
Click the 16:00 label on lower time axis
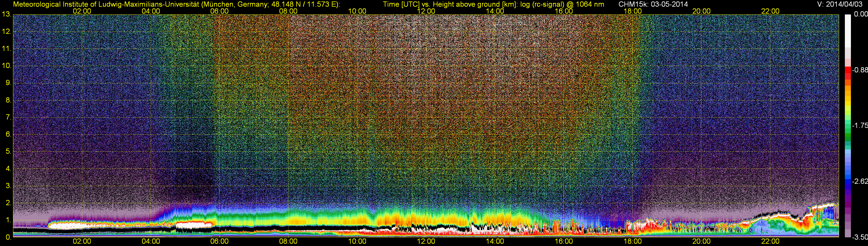pos(564,242)
